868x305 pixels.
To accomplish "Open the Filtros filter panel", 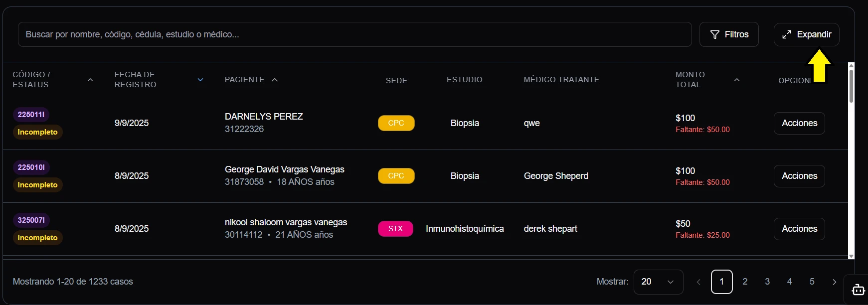I will (728, 34).
